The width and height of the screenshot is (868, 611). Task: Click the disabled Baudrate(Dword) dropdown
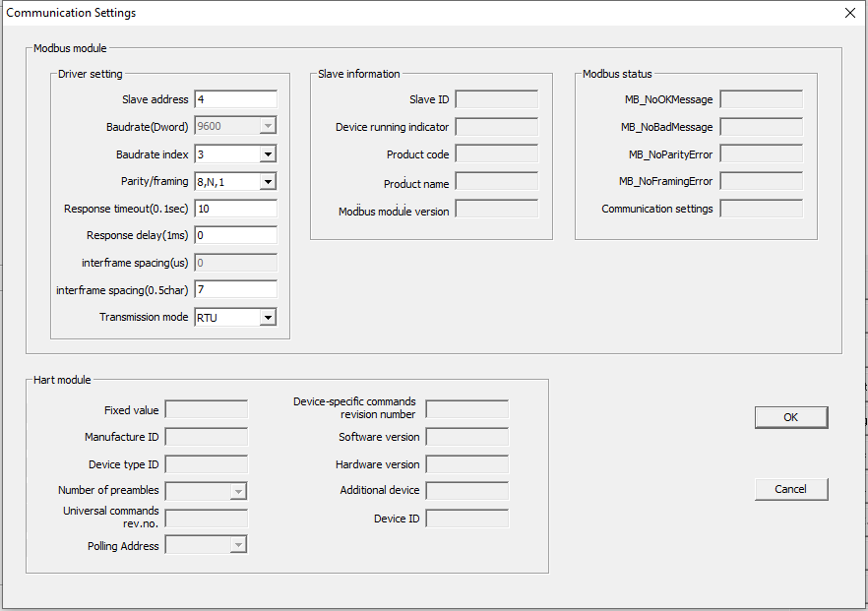point(235,127)
